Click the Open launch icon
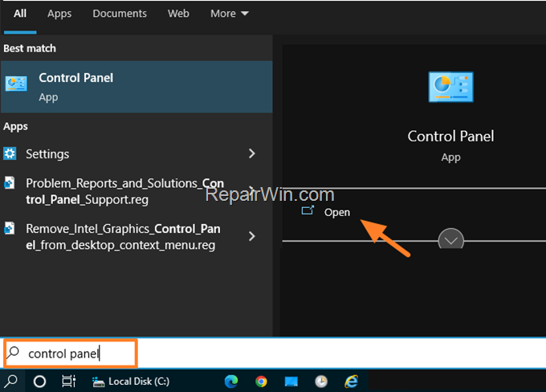 point(308,210)
